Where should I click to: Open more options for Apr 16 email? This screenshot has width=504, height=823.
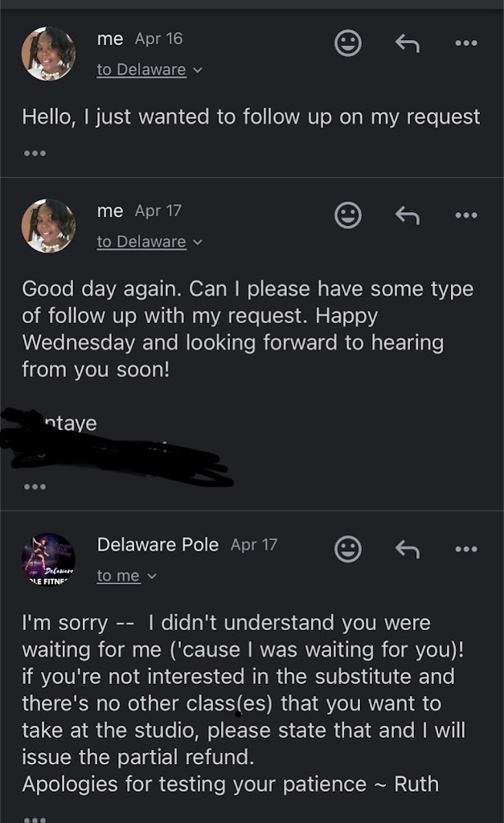[x=466, y=43]
